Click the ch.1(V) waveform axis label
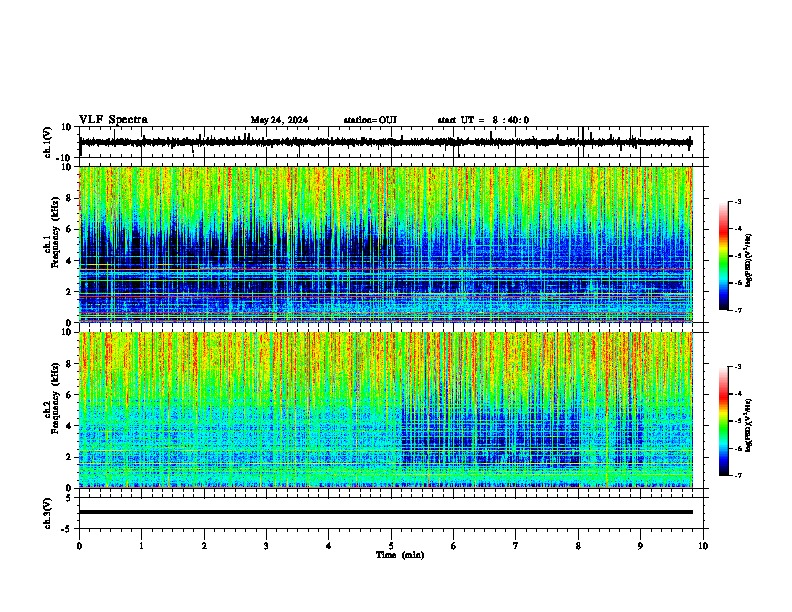 pos(48,142)
